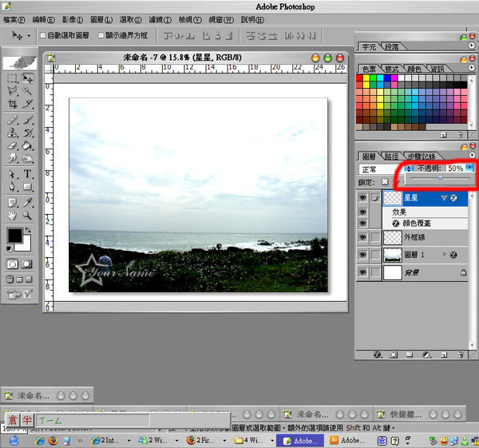Viewport: 479px width, 448px height.
Task: Hide the 圖層 1 layer
Action: [362, 255]
